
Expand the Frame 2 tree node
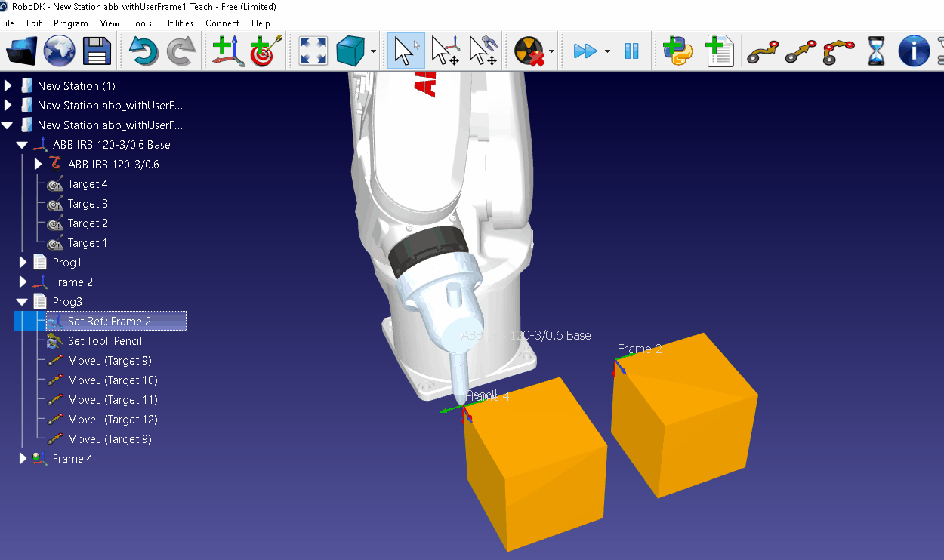click(23, 282)
